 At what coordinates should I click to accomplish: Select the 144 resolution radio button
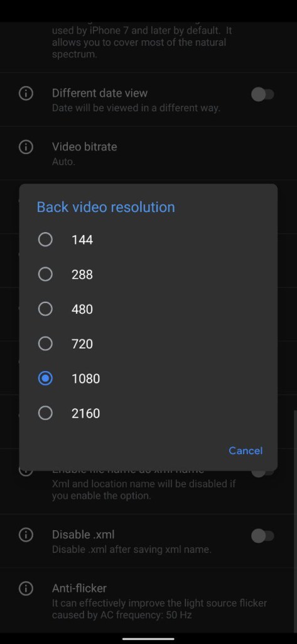click(45, 240)
